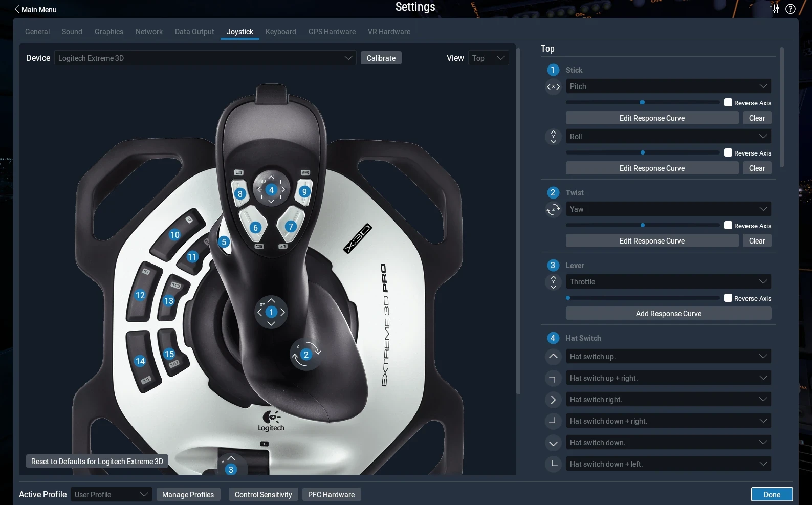
Task: Open PFC Hardware settings
Action: pos(332,494)
